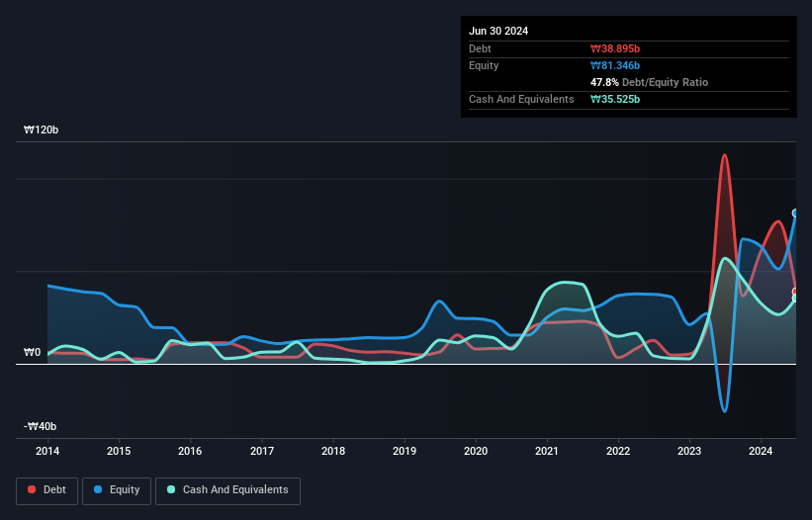Click the 2021 x-axis label
812x520 pixels.
point(547,451)
